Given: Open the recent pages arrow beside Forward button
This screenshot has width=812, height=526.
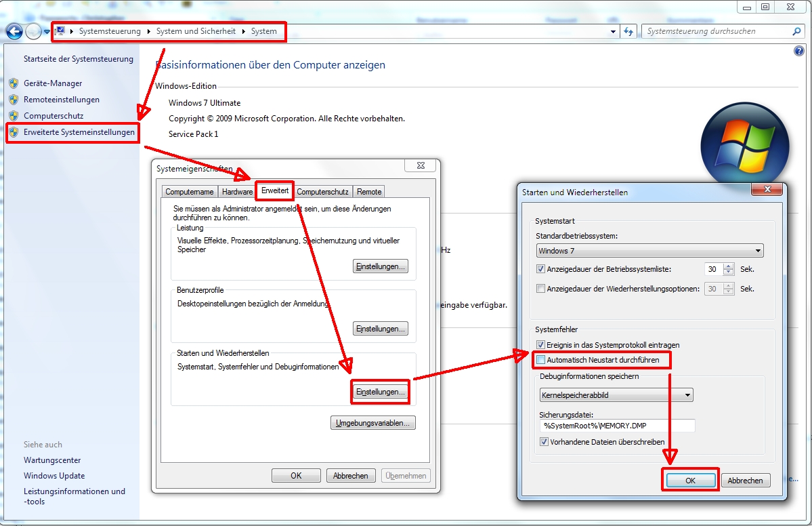Looking at the screenshot, I should 47,32.
